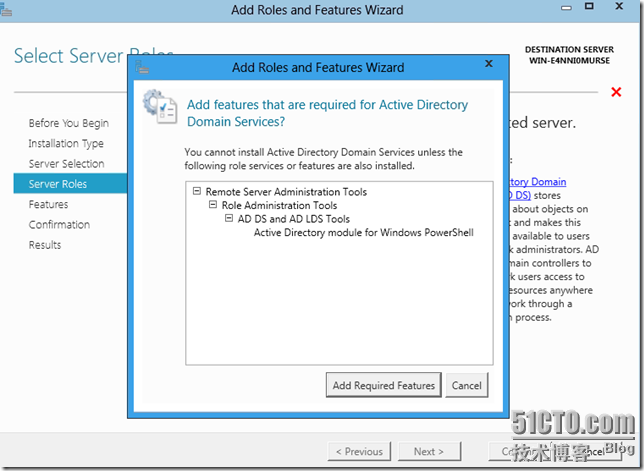The image size is (644, 471).
Task: Close the main wizard window
Action: pos(619,6)
